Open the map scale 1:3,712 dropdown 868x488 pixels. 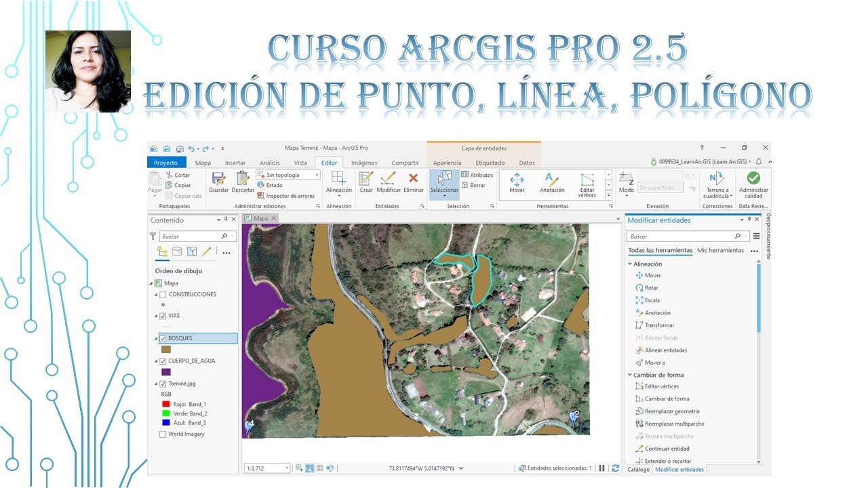coord(287,468)
